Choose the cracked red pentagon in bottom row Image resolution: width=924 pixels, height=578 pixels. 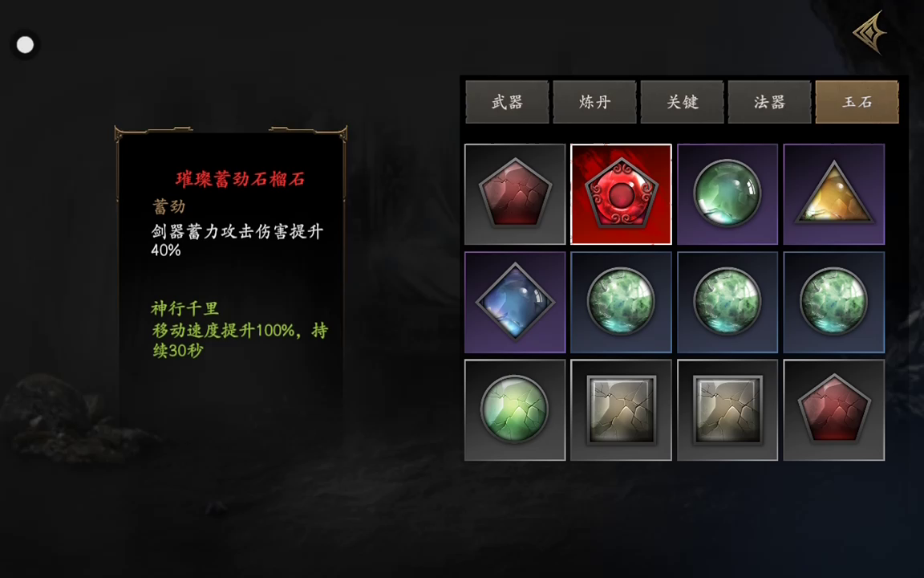(x=834, y=410)
